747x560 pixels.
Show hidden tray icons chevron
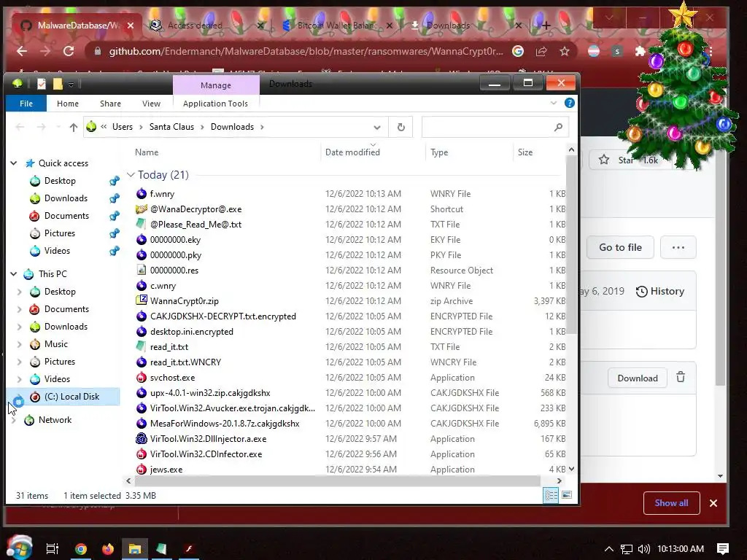(x=609, y=548)
